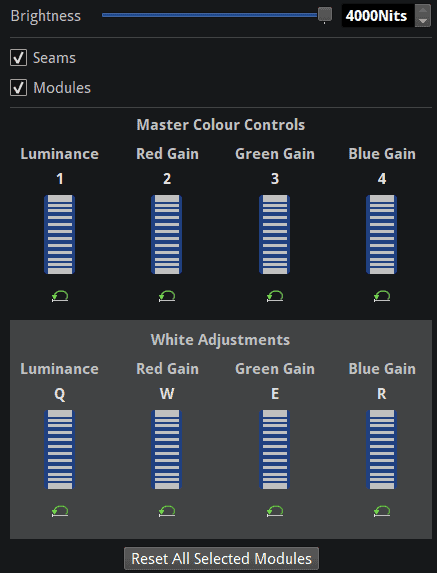Increase brightness nits with up stepper arrow

tap(423, 10)
